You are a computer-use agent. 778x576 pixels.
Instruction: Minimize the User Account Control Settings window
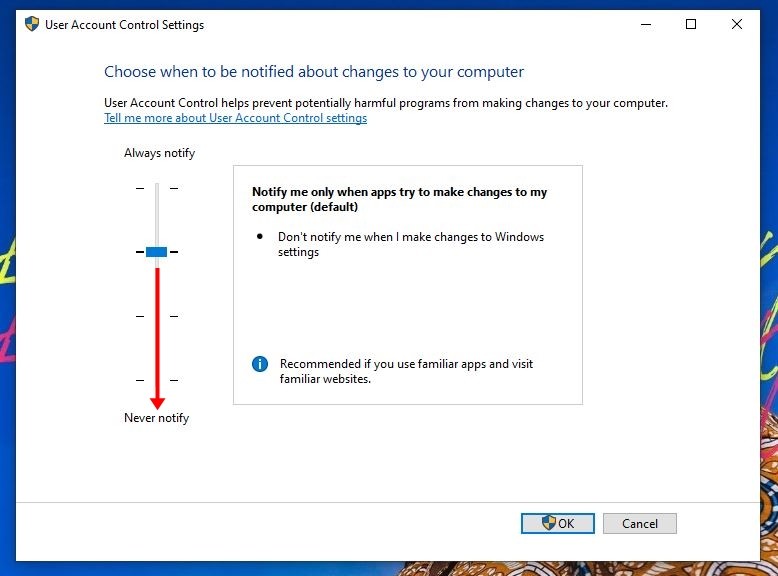646,24
